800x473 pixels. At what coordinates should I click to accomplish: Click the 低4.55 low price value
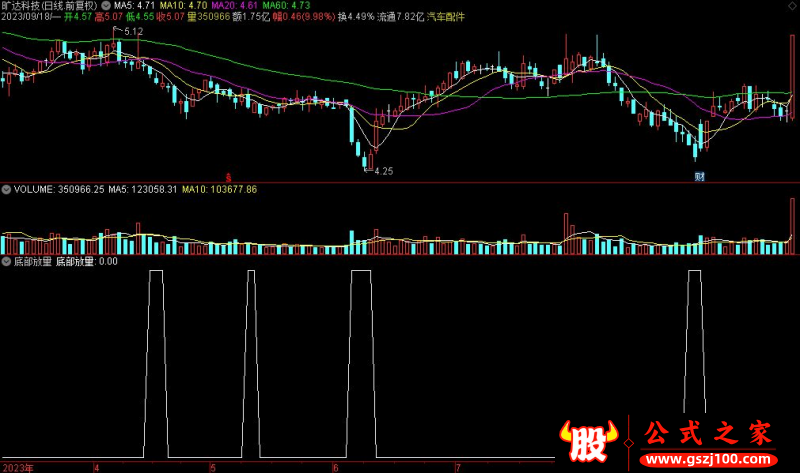click(x=140, y=17)
